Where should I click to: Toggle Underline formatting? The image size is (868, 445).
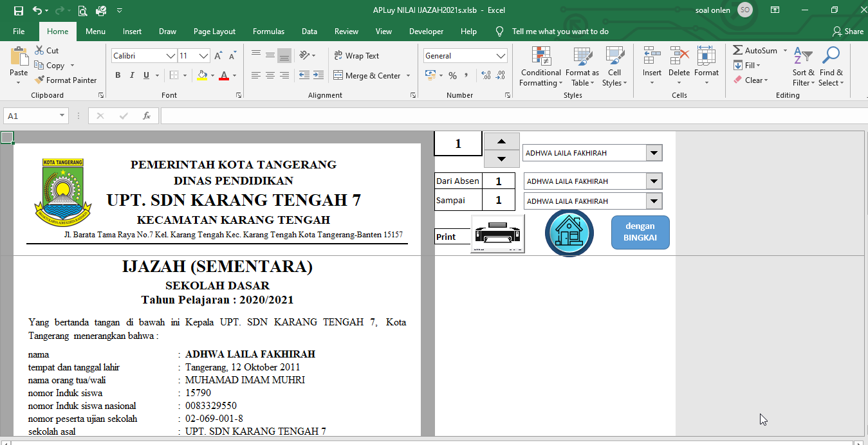click(146, 75)
